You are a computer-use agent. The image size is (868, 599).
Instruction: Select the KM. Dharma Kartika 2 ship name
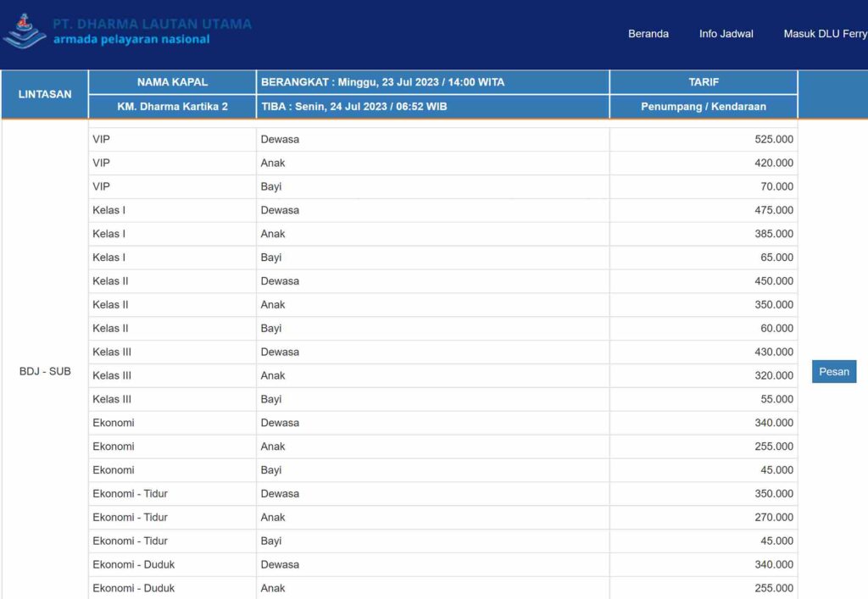pos(172,107)
